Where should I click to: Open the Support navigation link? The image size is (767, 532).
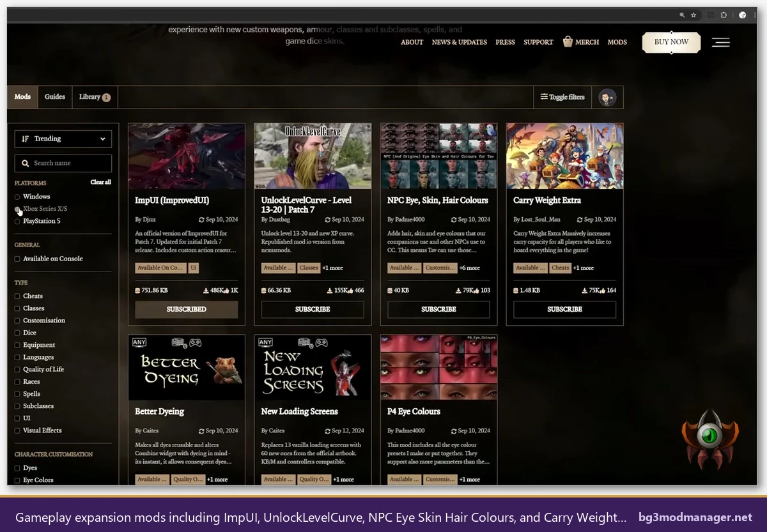pos(538,42)
